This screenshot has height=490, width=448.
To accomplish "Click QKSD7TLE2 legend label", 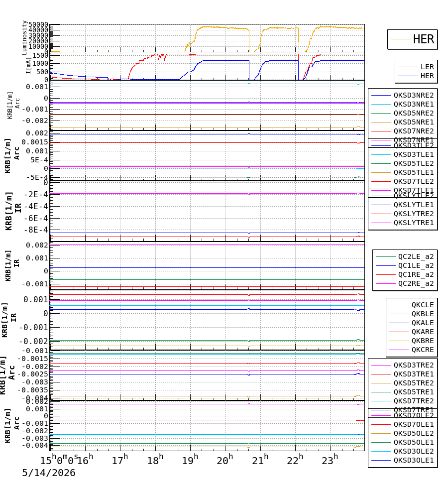I will point(414,182).
